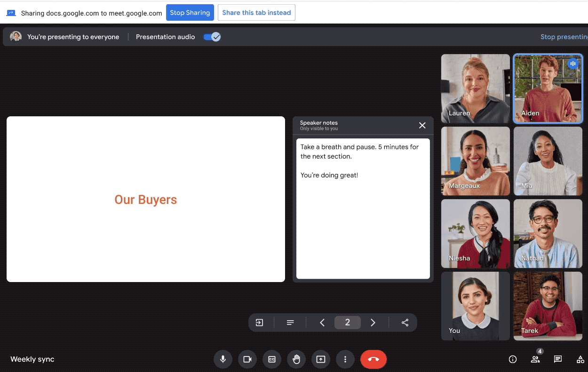This screenshot has width=588, height=372.
Task: Click the sharing tab icon in browser bar
Action: [11, 13]
